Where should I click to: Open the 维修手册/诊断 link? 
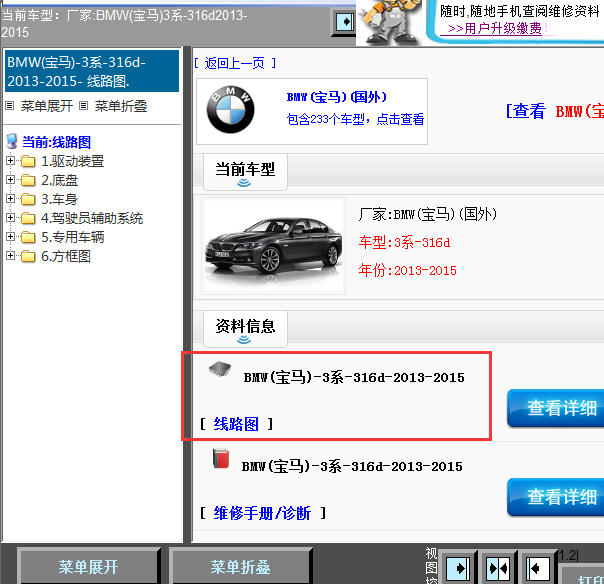262,513
